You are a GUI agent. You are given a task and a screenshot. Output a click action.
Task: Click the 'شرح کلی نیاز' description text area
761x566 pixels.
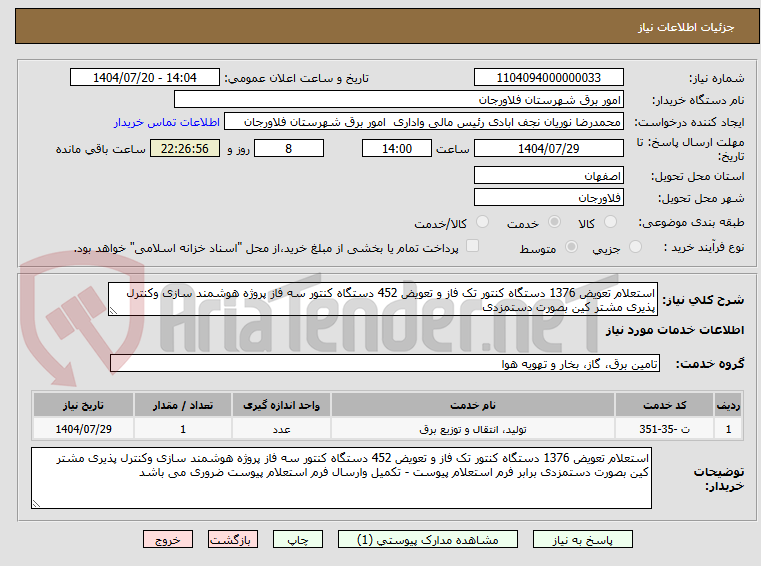pyautogui.click(x=383, y=300)
